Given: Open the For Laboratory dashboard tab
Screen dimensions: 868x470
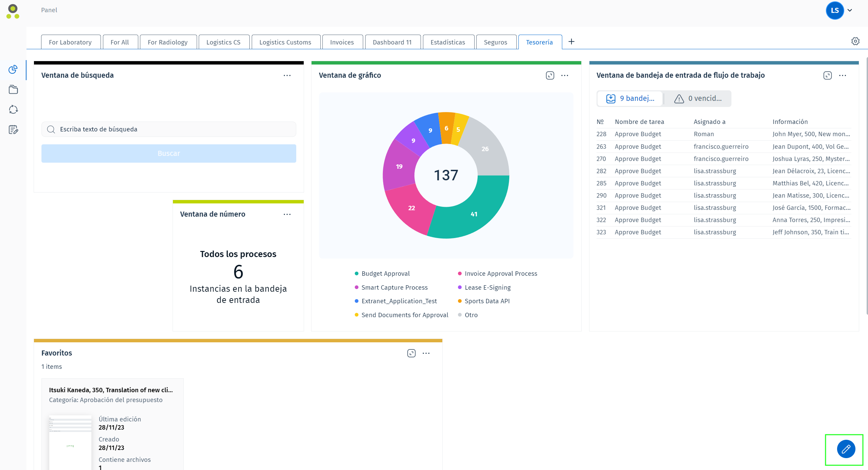Looking at the screenshot, I should tap(70, 42).
